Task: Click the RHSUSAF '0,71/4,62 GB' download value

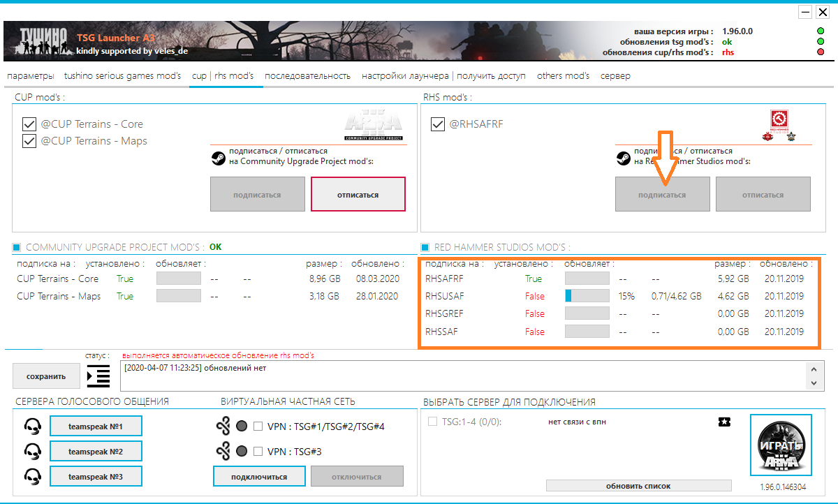Action: [x=677, y=296]
